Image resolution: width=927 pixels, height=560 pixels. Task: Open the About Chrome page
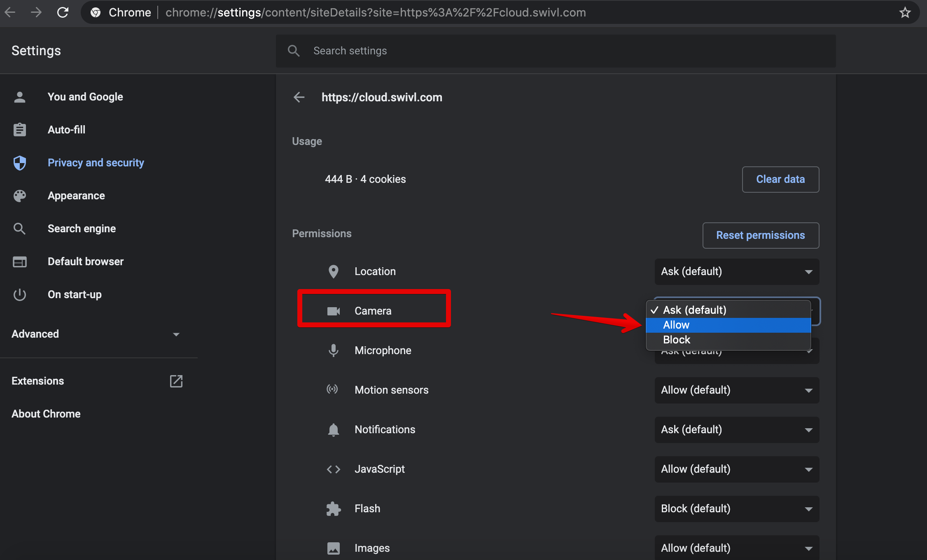(46, 414)
